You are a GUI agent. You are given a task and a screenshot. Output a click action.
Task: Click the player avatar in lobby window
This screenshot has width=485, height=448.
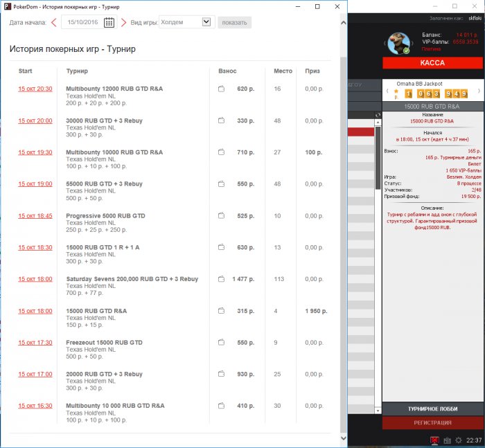click(x=399, y=44)
